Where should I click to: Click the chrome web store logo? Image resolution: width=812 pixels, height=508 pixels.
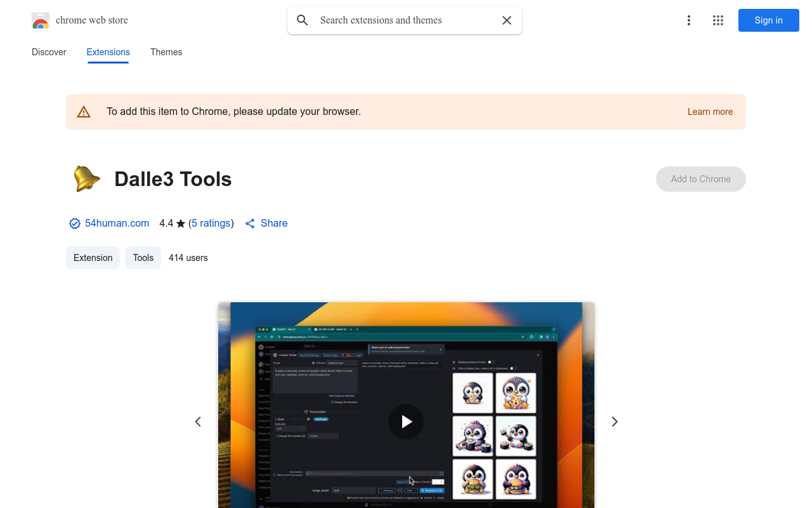[41, 20]
